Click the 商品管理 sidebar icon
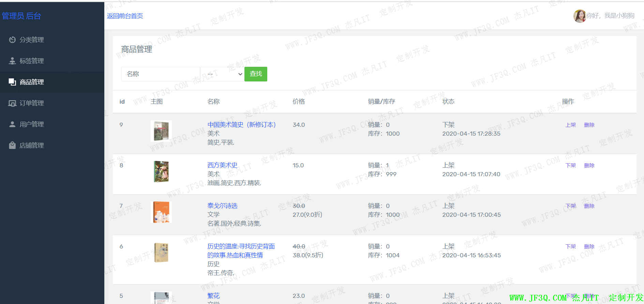The image size is (644, 304). click(x=12, y=82)
